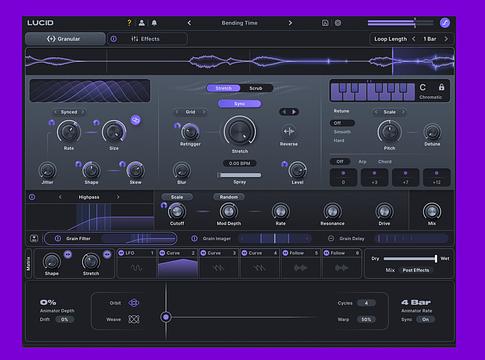Select the Chord tab

(385, 162)
